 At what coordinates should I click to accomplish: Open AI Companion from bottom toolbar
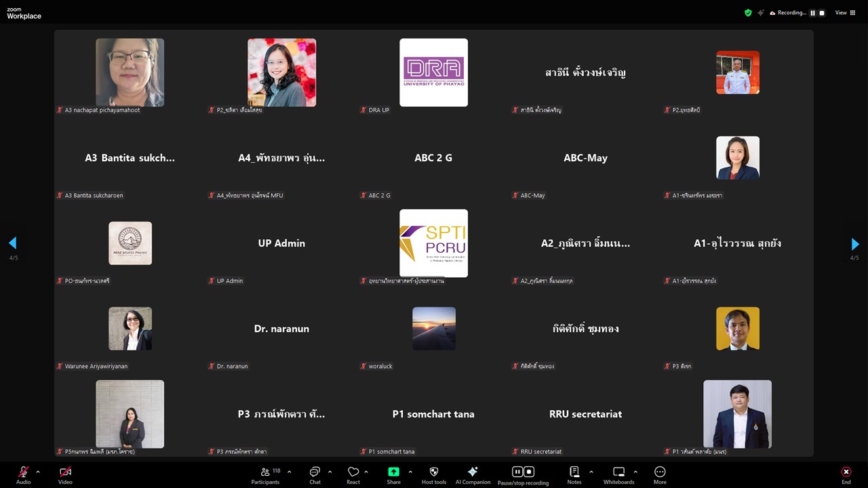[x=473, y=474]
